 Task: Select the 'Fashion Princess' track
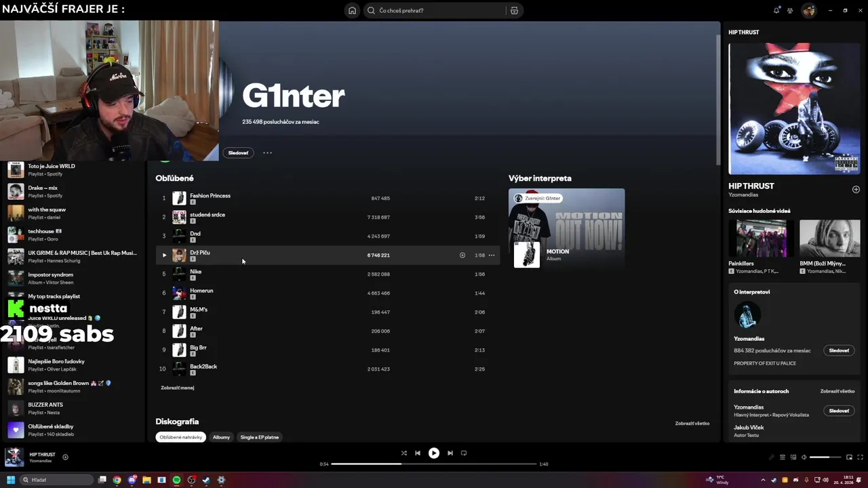(x=328, y=199)
